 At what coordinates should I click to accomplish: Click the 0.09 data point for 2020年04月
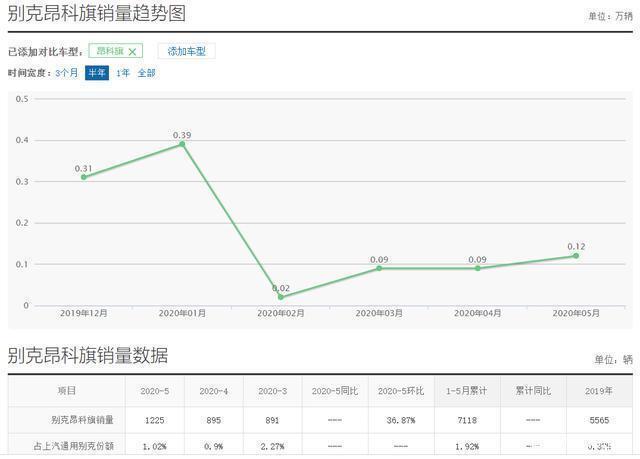pos(478,268)
